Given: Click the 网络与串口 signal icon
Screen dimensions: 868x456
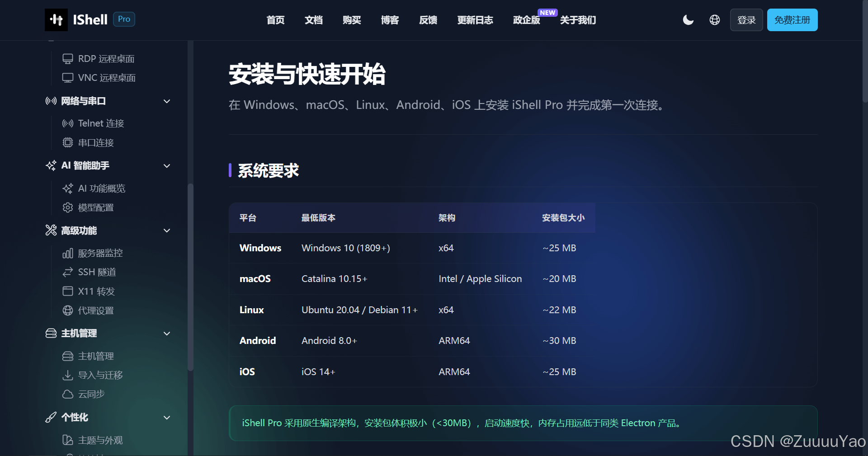Looking at the screenshot, I should (51, 101).
